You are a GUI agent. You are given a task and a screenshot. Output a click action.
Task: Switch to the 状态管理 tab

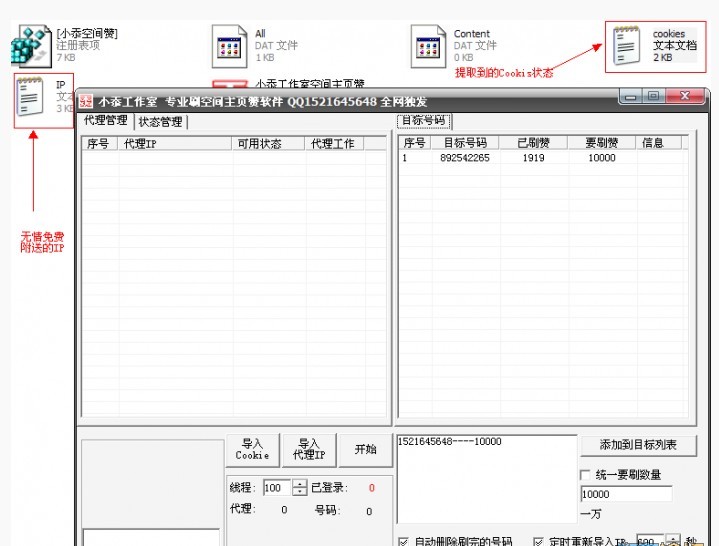tap(161, 122)
